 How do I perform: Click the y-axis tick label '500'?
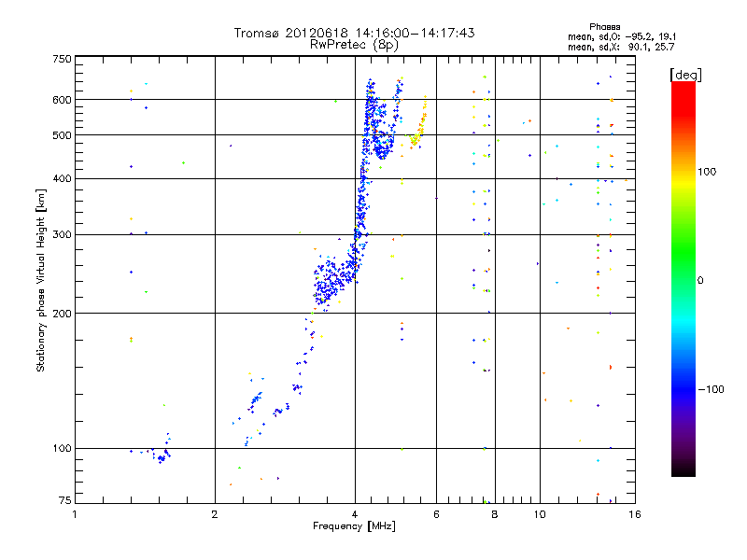[62, 135]
